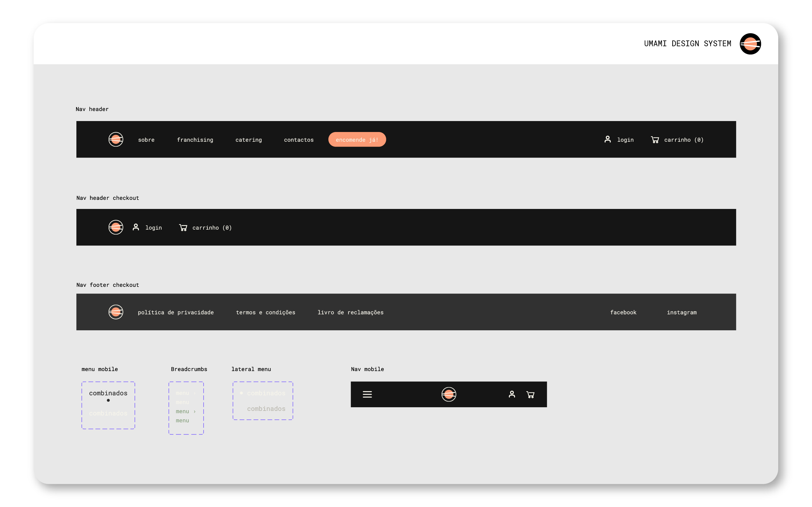Click the Umami logo in Nav mobile bar
The image size is (812, 507).
449,394
